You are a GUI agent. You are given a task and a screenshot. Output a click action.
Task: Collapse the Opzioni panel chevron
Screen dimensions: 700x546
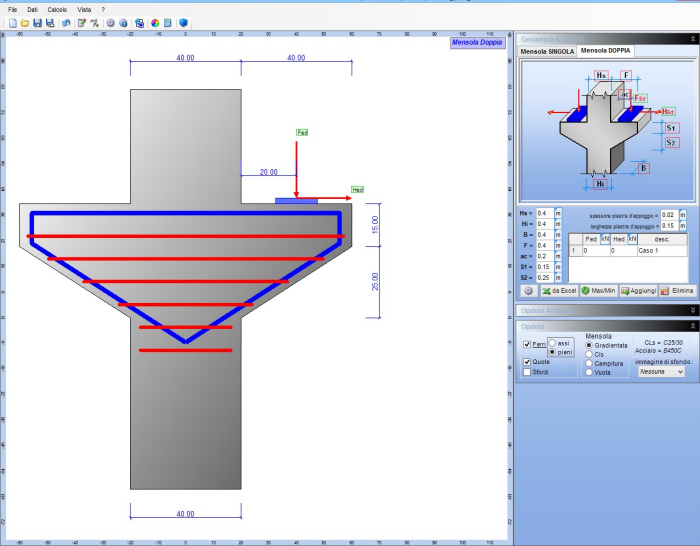[x=693, y=326]
